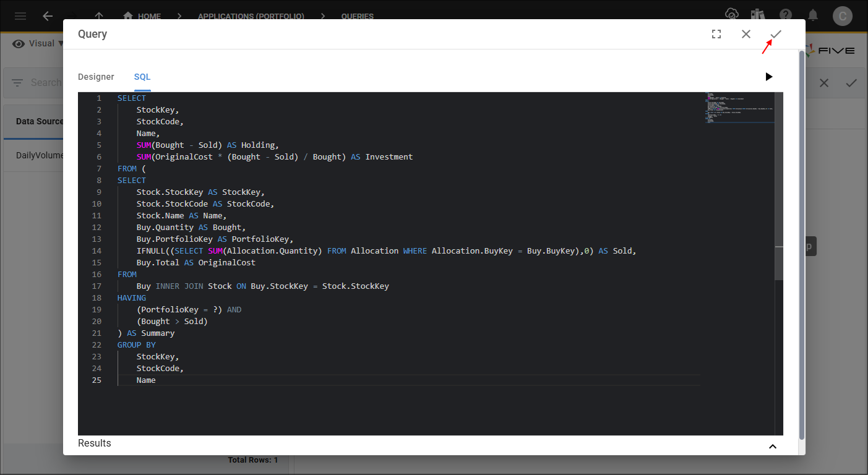Save the query with the checkmark icon
Viewport: 868px width, 475px height.
coord(776,35)
